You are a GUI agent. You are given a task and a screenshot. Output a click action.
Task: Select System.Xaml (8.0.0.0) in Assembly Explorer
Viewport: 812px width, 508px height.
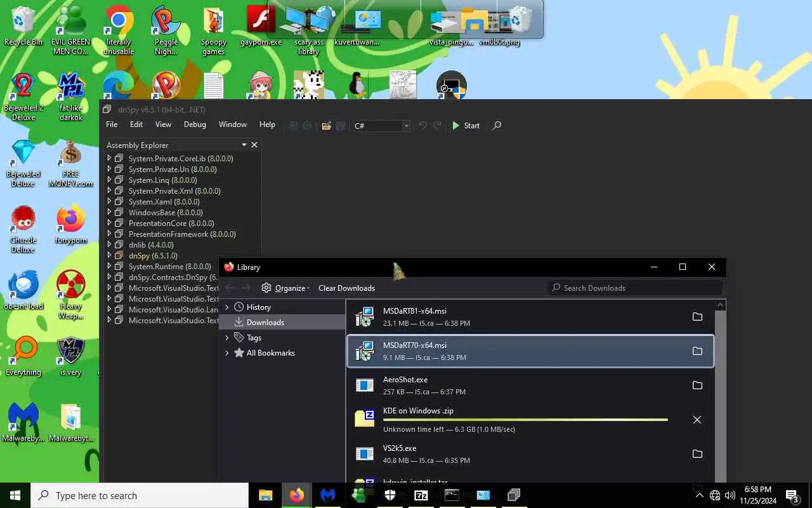(x=164, y=202)
